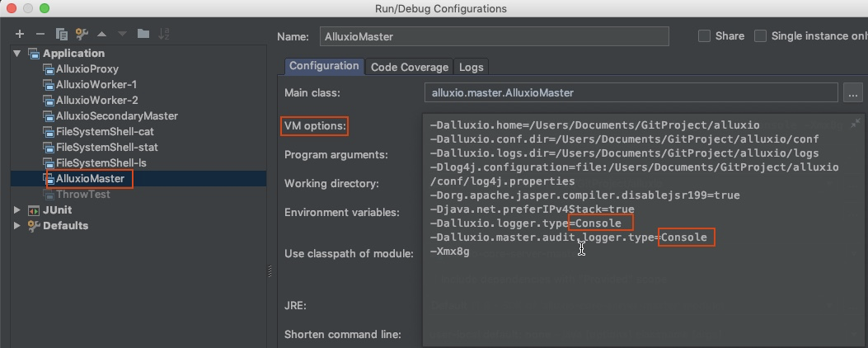Expand the JUnit tree node
The image size is (868, 348).
[x=17, y=210]
